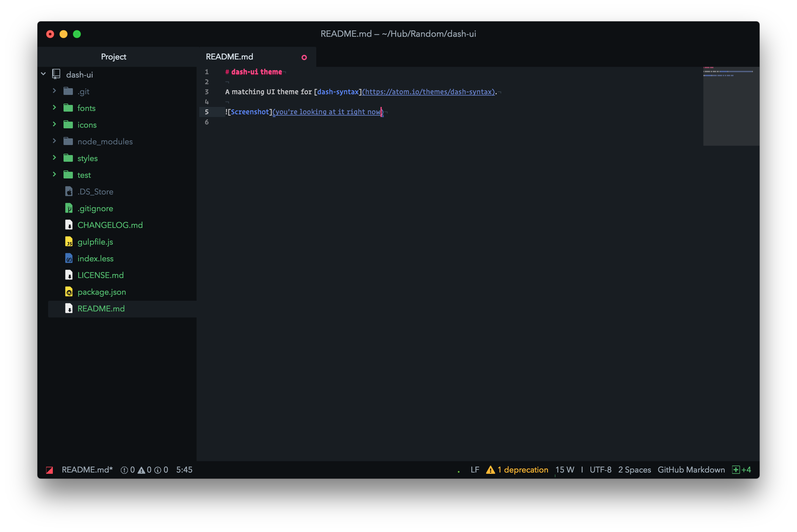Click the gulpfile.js JavaScript file icon
This screenshot has height=532, width=797.
pos(69,242)
